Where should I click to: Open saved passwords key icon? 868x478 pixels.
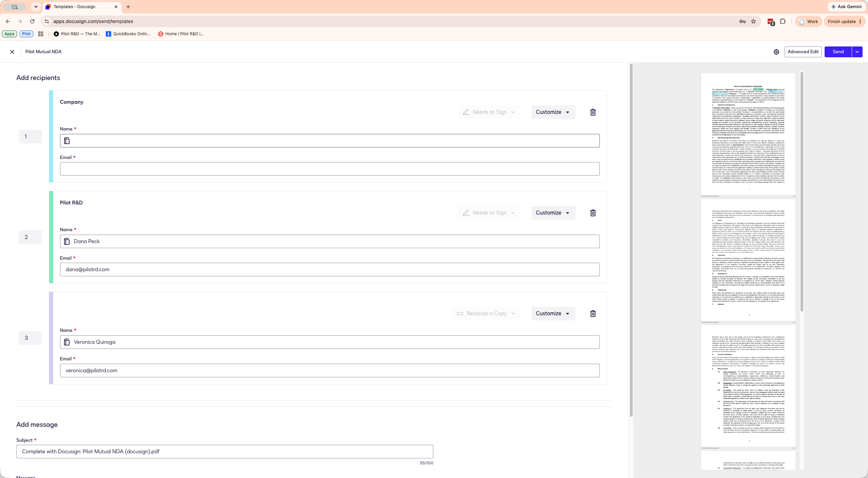pyautogui.click(x=743, y=21)
